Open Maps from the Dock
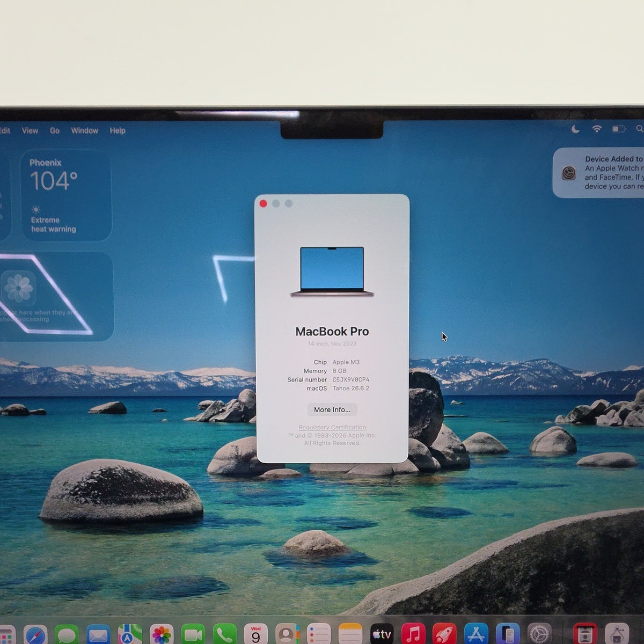644x644 pixels. pyautogui.click(x=130, y=635)
